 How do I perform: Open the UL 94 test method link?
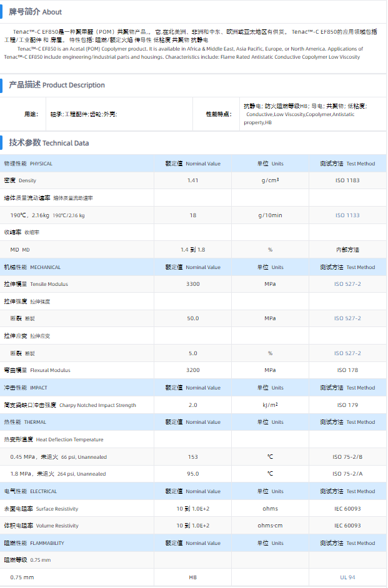tap(347, 577)
